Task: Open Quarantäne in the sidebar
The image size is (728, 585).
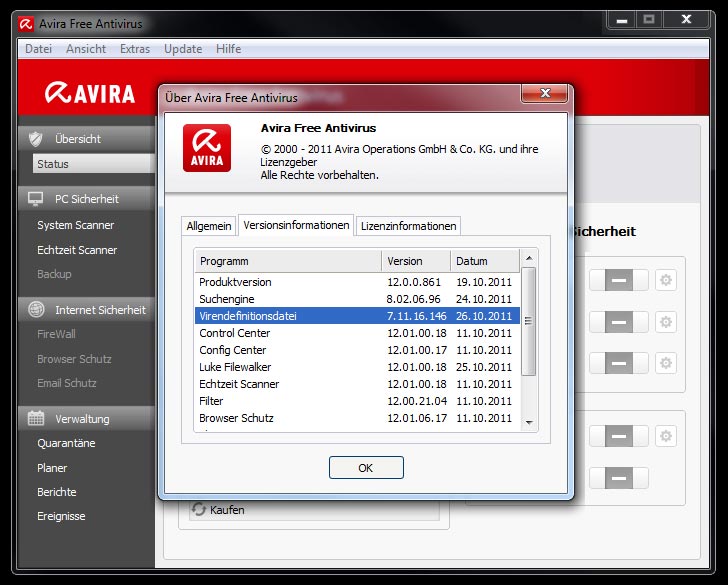Action: (x=66, y=443)
